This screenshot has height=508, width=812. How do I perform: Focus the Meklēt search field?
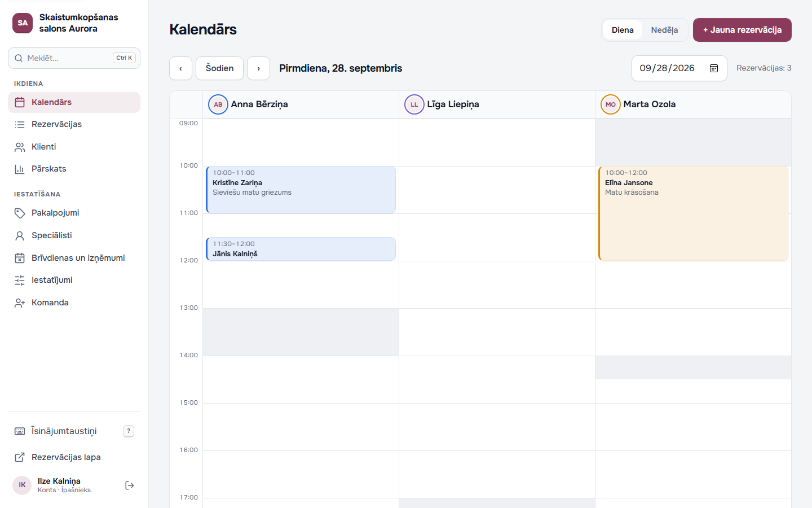click(x=74, y=58)
